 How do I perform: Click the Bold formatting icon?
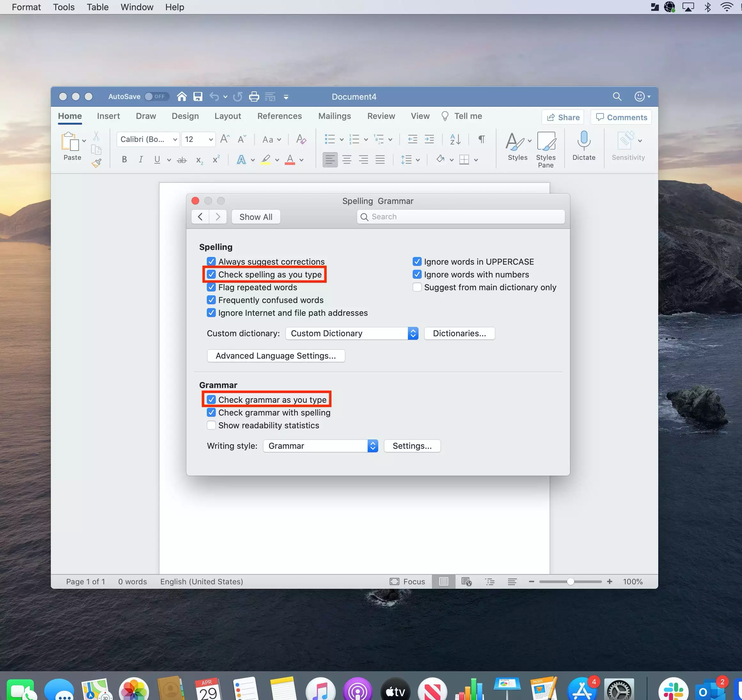pos(124,160)
